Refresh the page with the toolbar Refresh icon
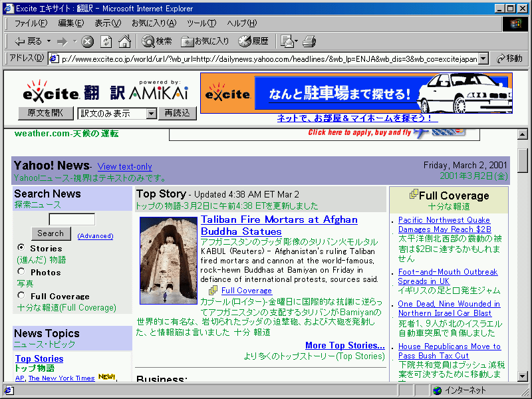The width and height of the screenshot is (532, 399). tap(106, 41)
